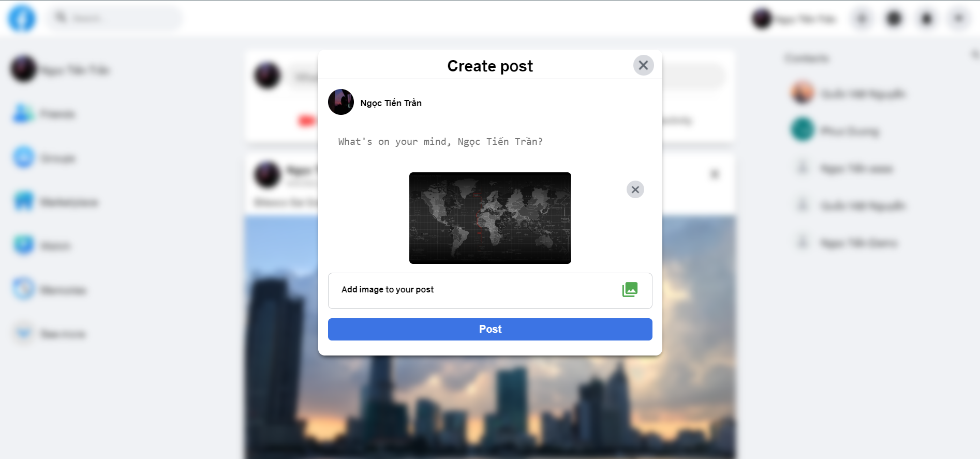The image size is (980, 459).
Task: Select the world map image preview
Action: 490,218
